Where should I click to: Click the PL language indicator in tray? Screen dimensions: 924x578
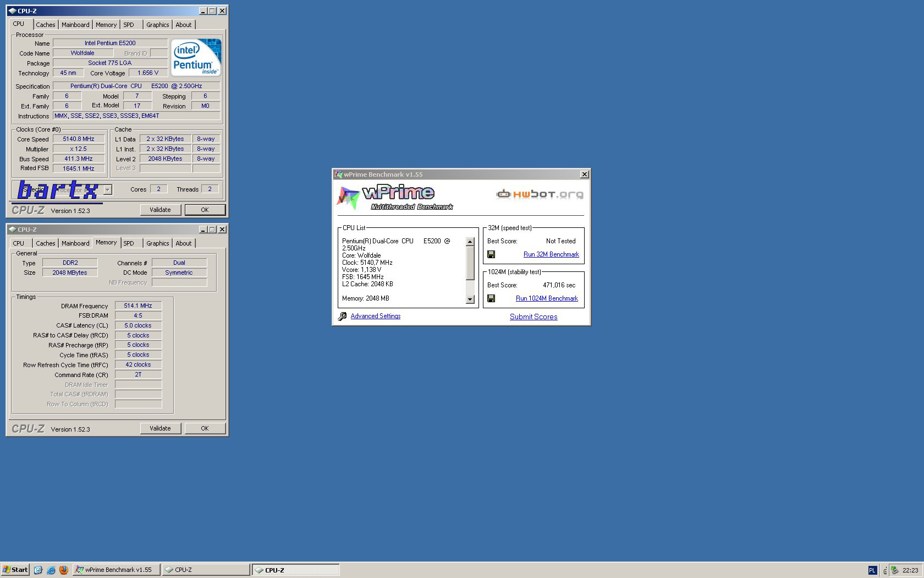click(872, 570)
